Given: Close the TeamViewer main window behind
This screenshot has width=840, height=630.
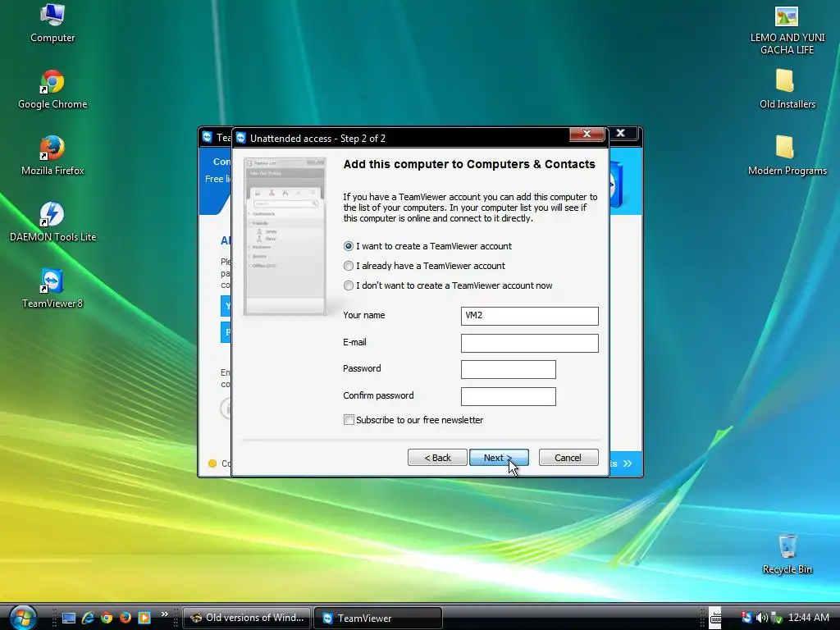Looking at the screenshot, I should [621, 133].
